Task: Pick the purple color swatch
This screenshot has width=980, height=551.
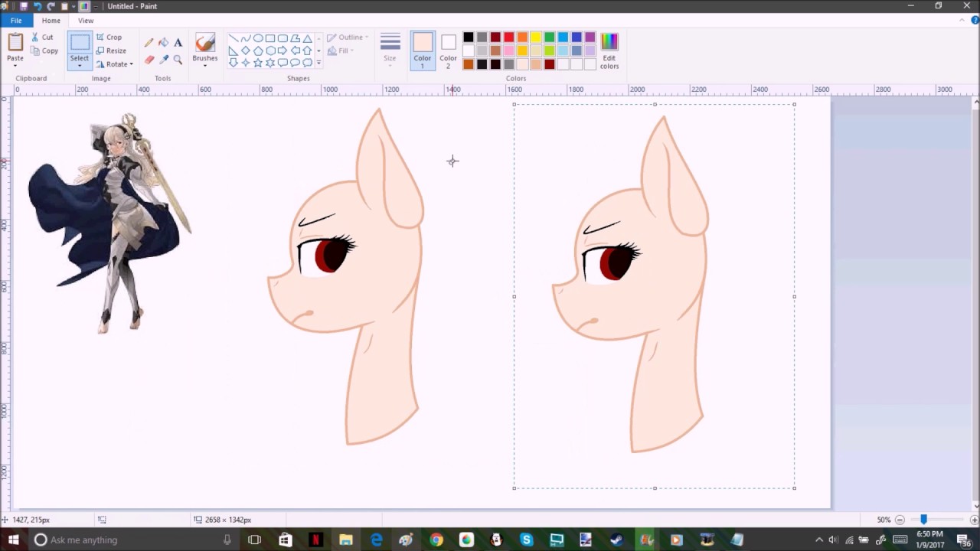Action: pyautogui.click(x=590, y=37)
